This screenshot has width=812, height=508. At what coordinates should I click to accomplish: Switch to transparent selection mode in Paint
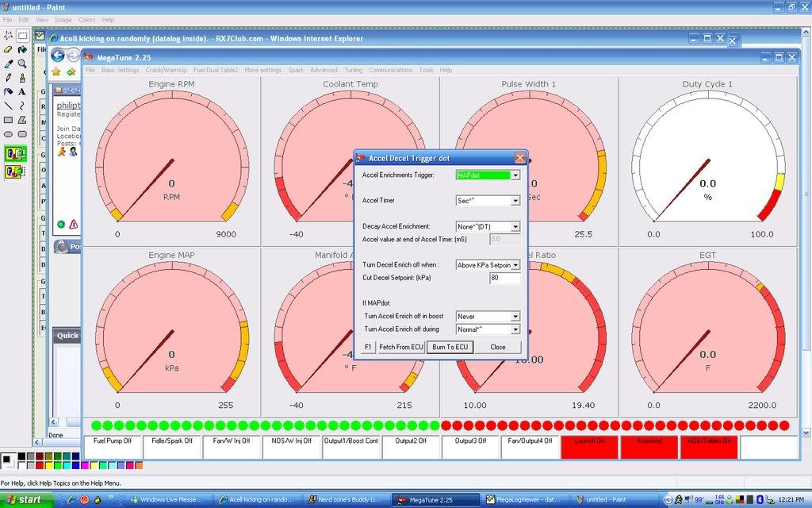click(15, 171)
